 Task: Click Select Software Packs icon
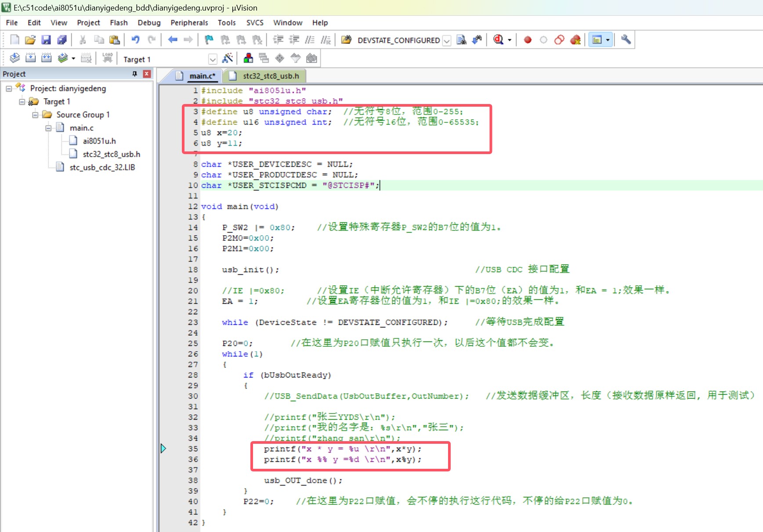tap(296, 58)
